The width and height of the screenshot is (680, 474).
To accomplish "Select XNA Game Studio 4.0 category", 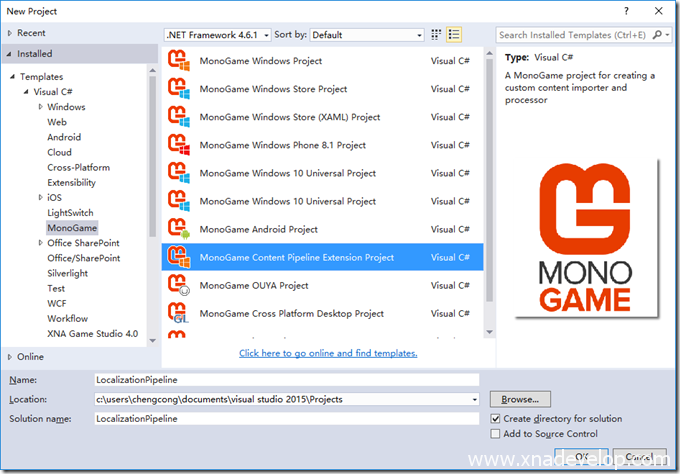I will click(93, 334).
